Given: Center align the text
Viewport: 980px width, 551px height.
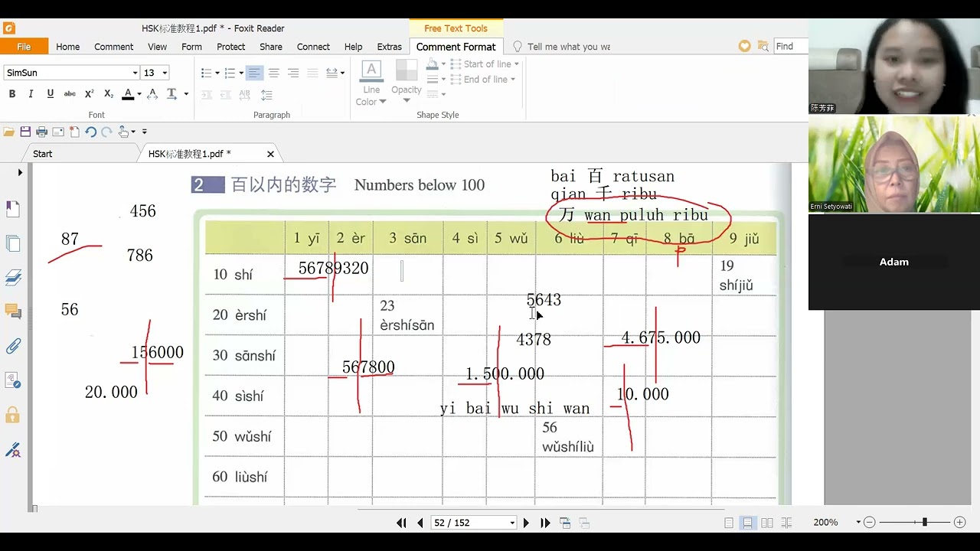Looking at the screenshot, I should 273,73.
